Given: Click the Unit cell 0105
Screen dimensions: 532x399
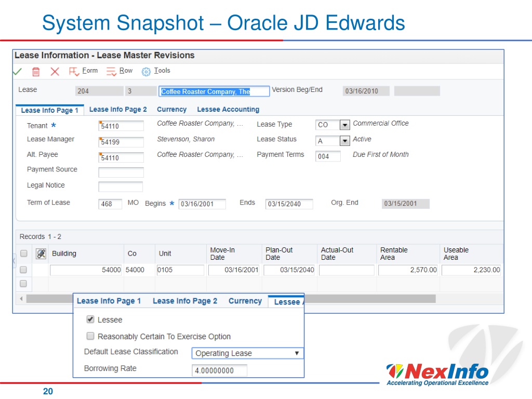Looking at the screenshot, I should 180,270.
